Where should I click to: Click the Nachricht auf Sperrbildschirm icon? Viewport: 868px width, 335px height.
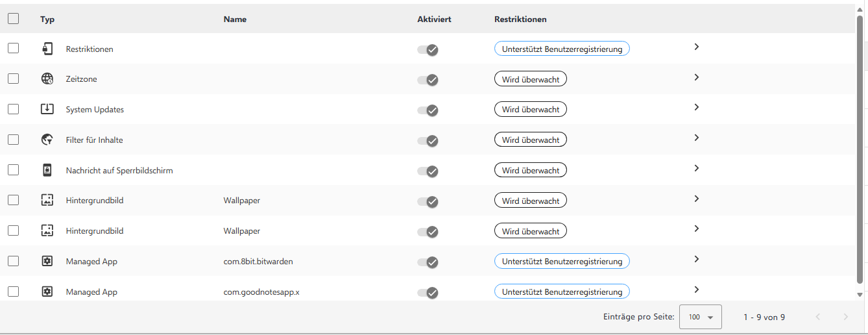(x=47, y=170)
